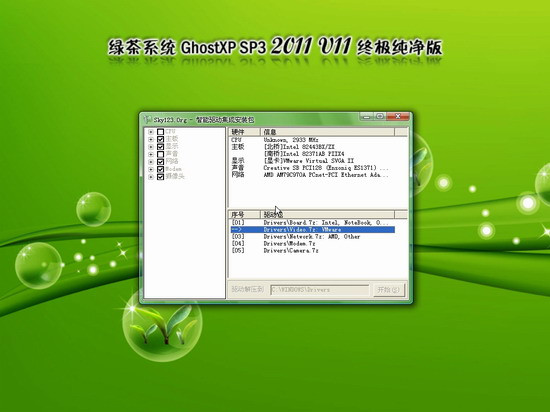Select the 'Drivers\Modem.7z' row
This screenshot has width=550, height=412.
coord(313,244)
